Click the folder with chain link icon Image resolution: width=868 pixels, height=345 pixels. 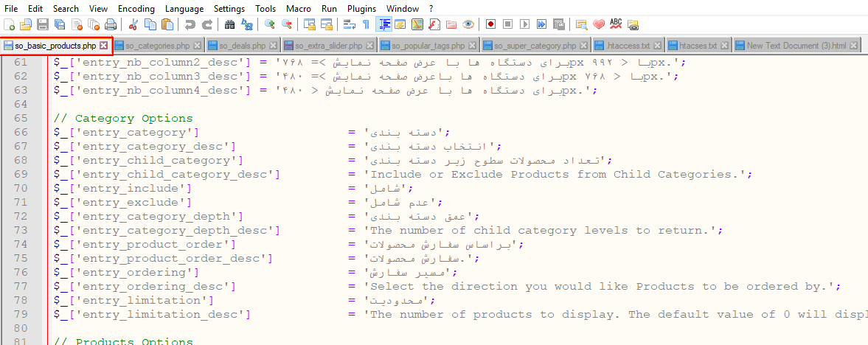click(x=633, y=24)
